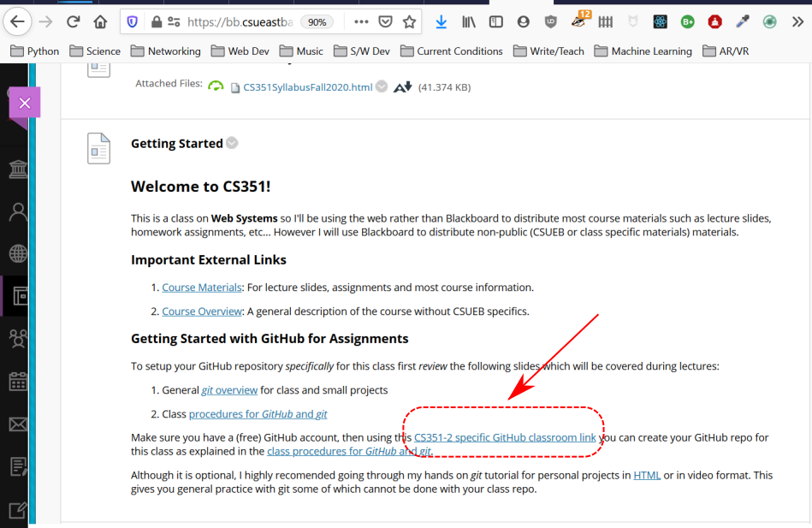Open the Blackboard Calendar in the left sidebar
The height and width of the screenshot is (528, 812).
pos(19,381)
